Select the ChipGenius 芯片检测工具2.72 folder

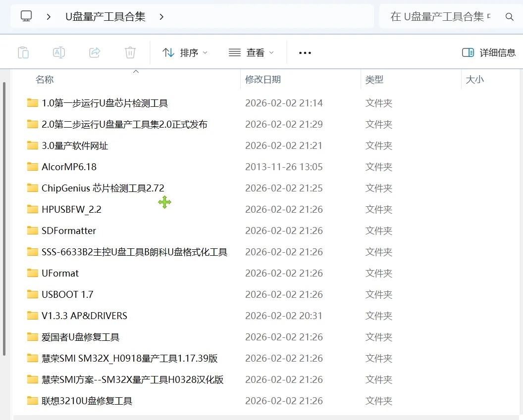point(103,188)
